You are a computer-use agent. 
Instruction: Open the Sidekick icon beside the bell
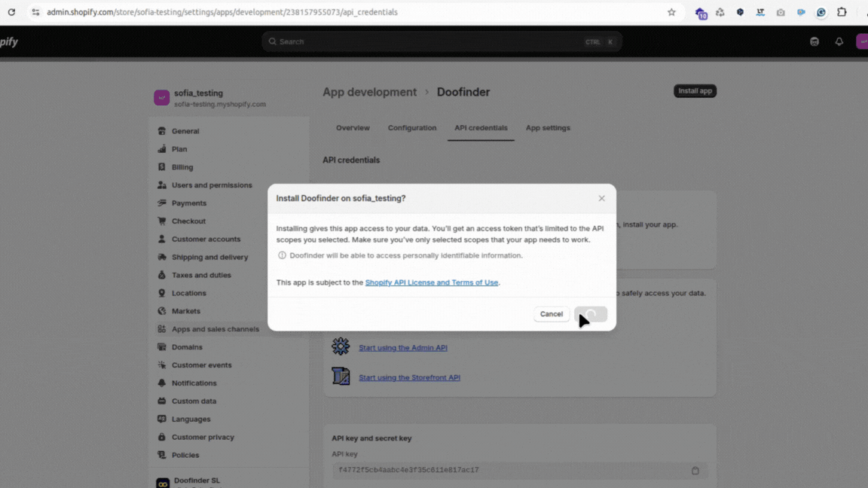coord(815,41)
